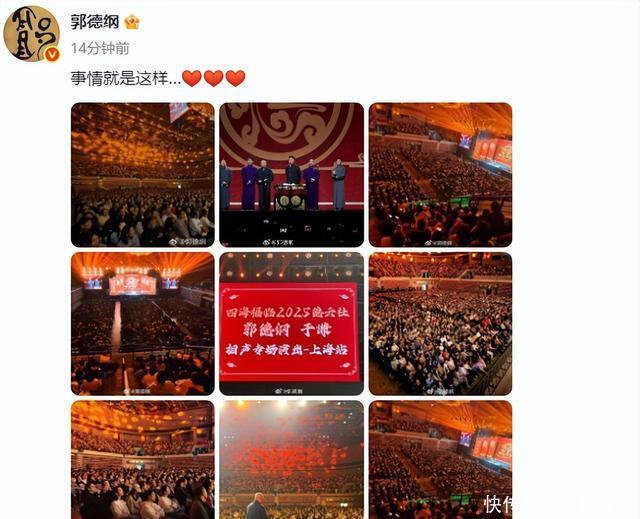Open the first audience hall photo
The image size is (640, 519).
142,175
